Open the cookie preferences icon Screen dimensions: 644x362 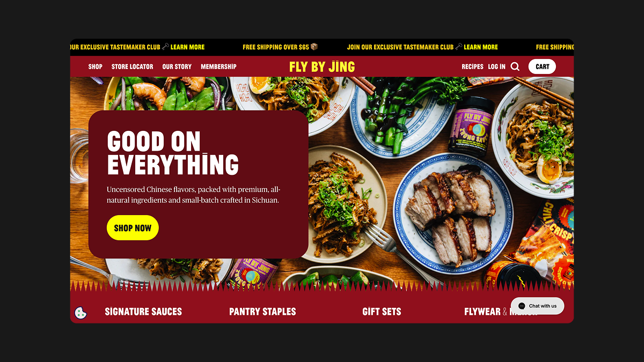[x=80, y=313]
